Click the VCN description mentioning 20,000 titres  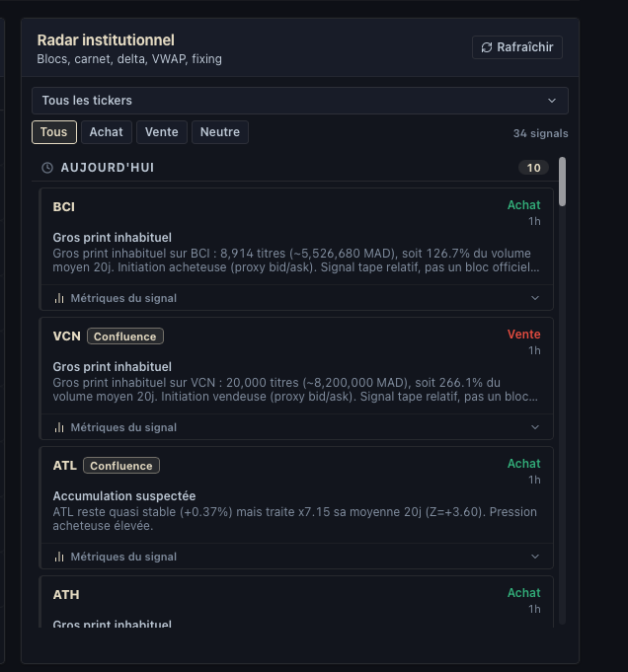click(x=295, y=390)
